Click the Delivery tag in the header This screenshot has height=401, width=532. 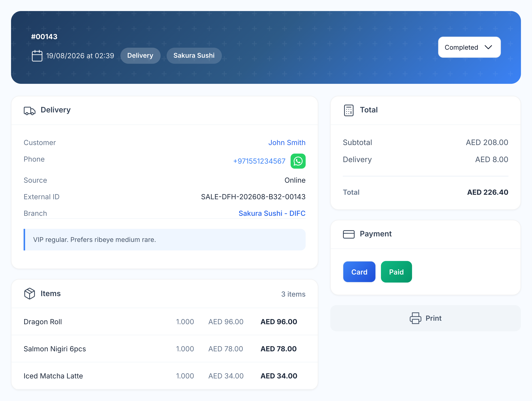click(x=140, y=56)
